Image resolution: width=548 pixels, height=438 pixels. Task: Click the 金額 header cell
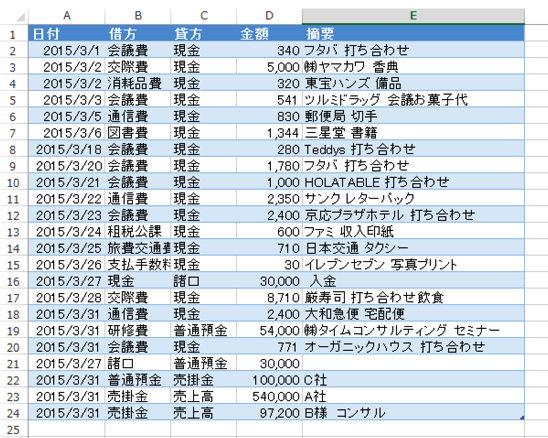pyautogui.click(x=269, y=34)
